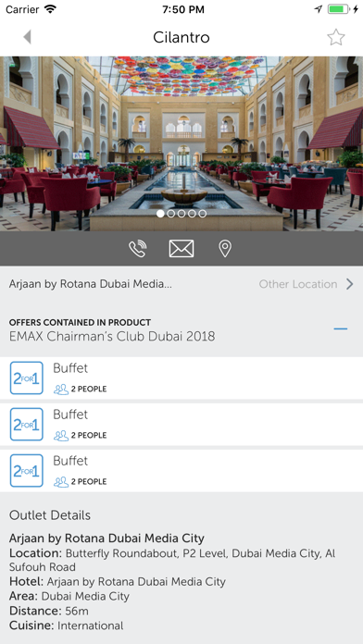The height and width of the screenshot is (644, 363).
Task: Select the first carousel page dot
Action: pyautogui.click(x=160, y=214)
